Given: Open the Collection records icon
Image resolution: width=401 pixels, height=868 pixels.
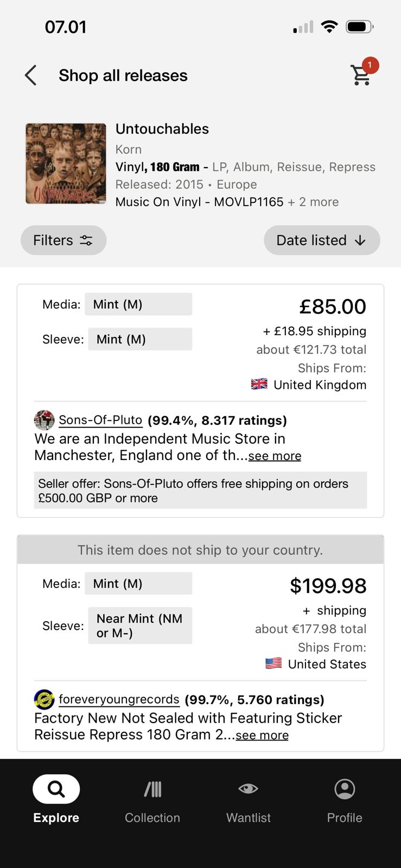Looking at the screenshot, I should pos(152,789).
